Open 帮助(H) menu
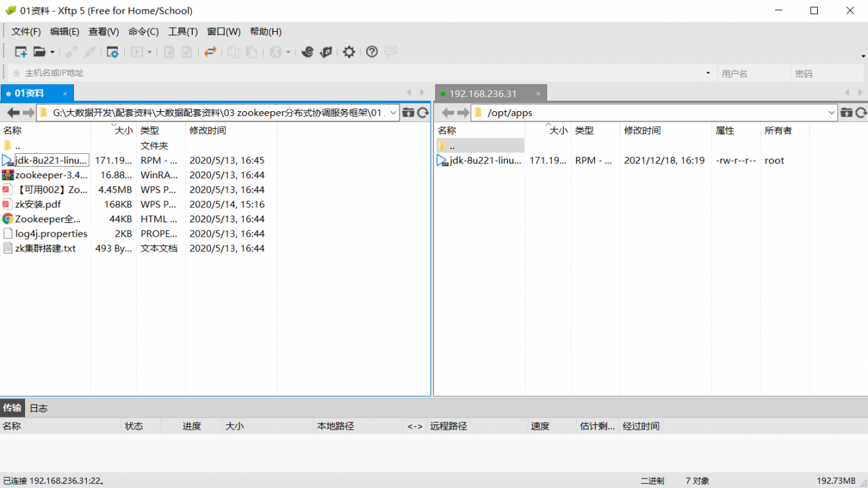 [266, 31]
